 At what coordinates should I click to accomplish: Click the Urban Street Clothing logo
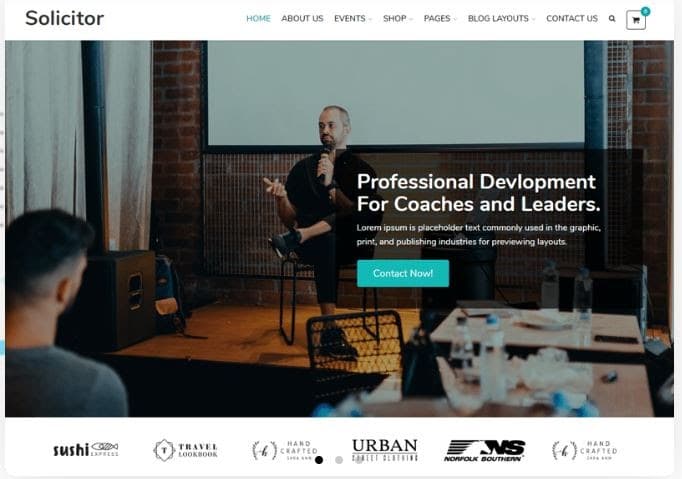pyautogui.click(x=384, y=450)
